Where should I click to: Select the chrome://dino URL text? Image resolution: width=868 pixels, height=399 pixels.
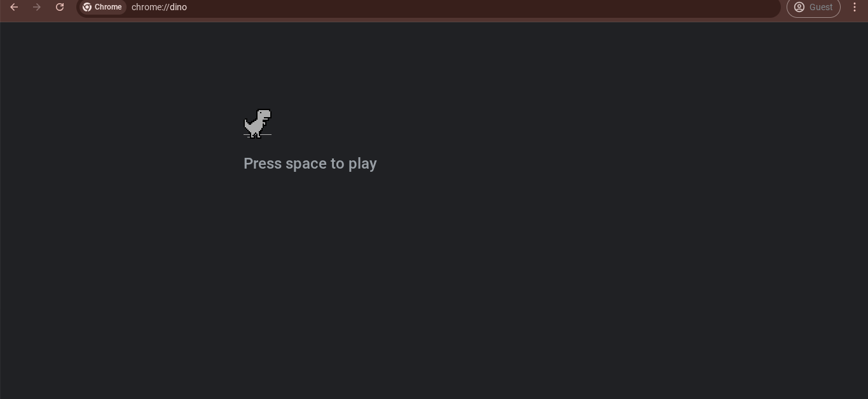tap(159, 7)
